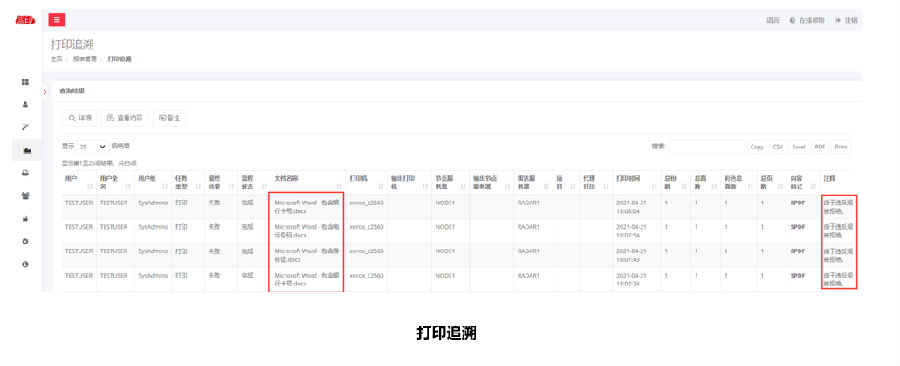Sort by the 总页数 column header
The width and height of the screenshot is (900, 366).
(x=772, y=182)
